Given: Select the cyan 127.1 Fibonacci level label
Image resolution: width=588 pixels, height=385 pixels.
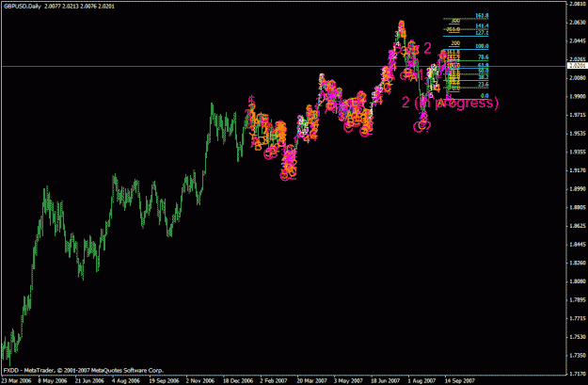Looking at the screenshot, I should pyautogui.click(x=482, y=33).
